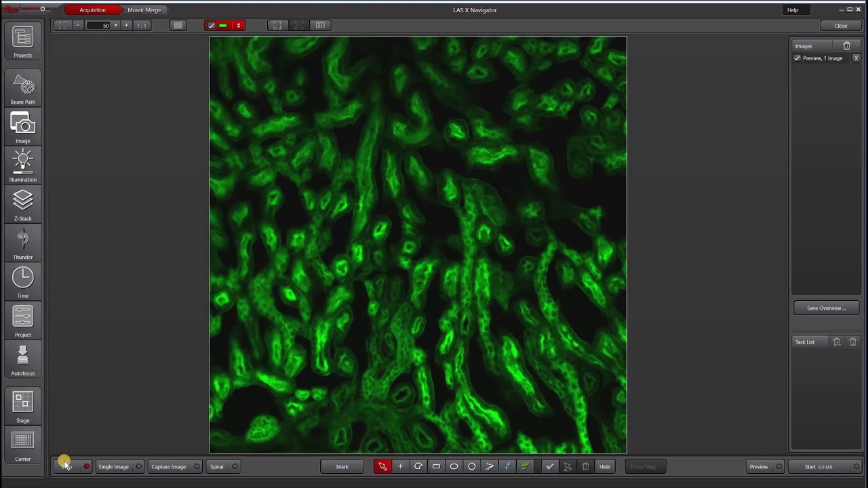
Task: Select the plus point marker tool
Action: [x=400, y=466]
